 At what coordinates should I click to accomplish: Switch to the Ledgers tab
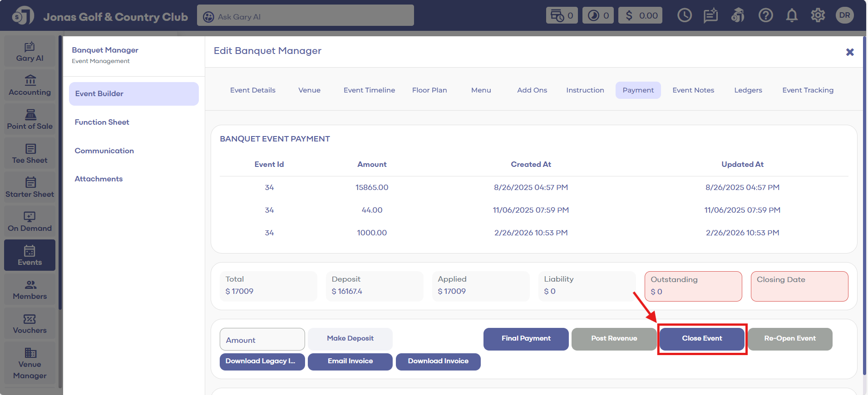748,90
